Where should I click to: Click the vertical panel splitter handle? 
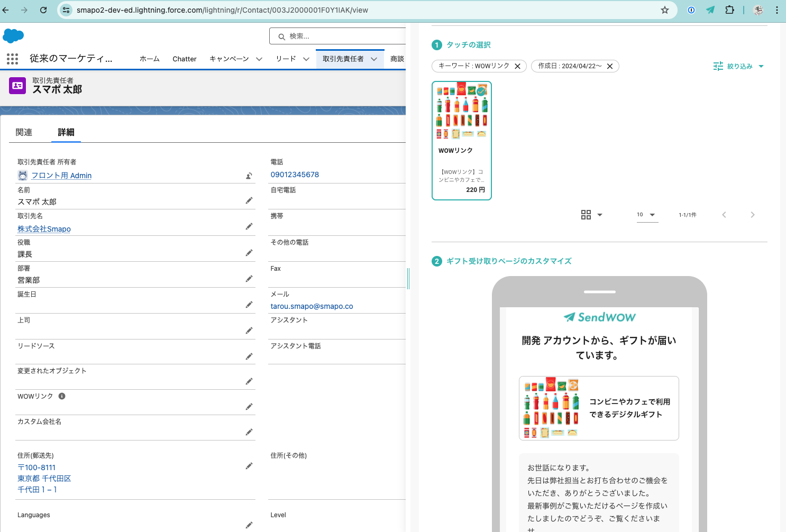[x=408, y=279]
